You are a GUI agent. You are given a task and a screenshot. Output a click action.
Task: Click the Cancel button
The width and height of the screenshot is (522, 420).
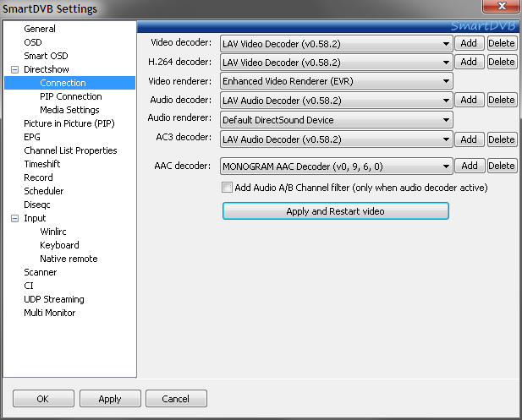coord(176,399)
